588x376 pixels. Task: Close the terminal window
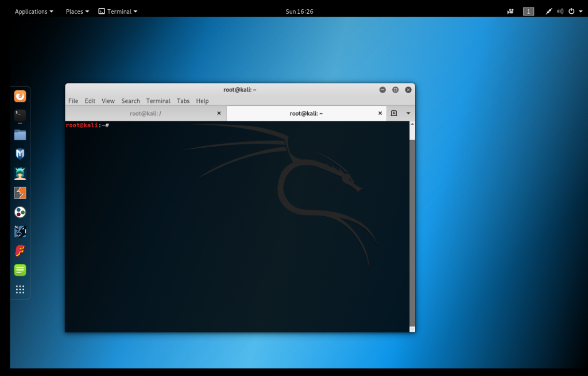pos(408,90)
